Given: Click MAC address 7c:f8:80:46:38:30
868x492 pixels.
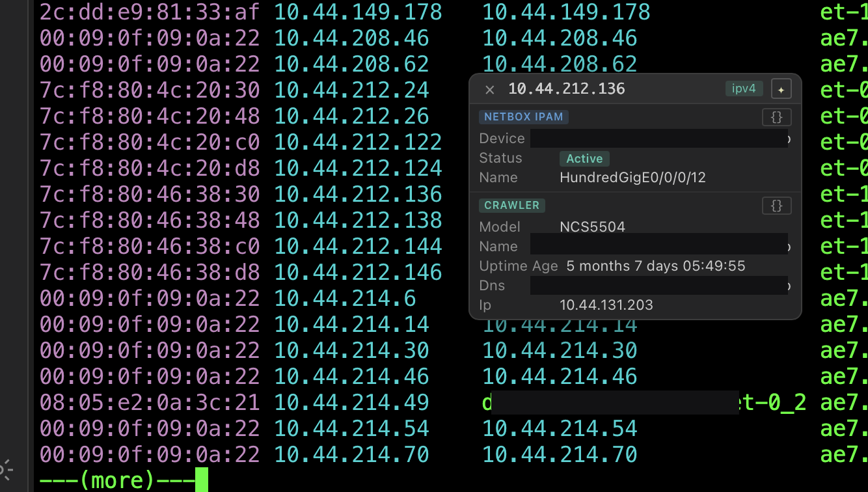Looking at the screenshot, I should [150, 194].
